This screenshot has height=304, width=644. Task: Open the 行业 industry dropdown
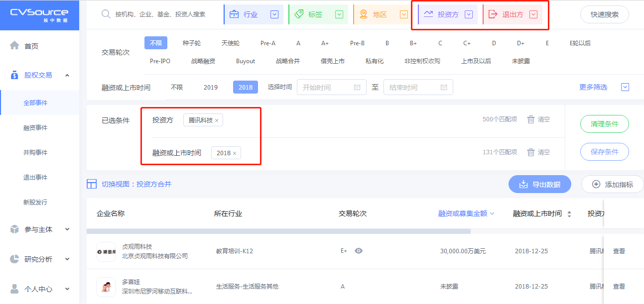point(253,14)
